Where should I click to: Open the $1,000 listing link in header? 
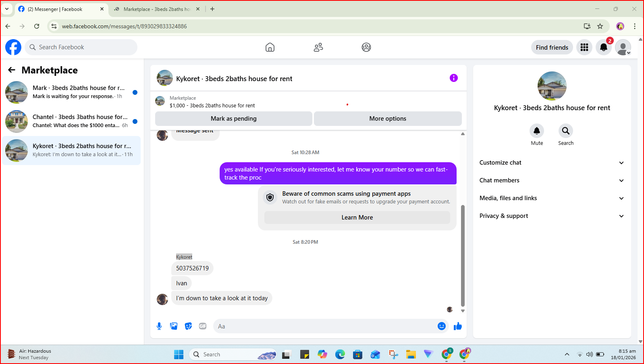(212, 105)
